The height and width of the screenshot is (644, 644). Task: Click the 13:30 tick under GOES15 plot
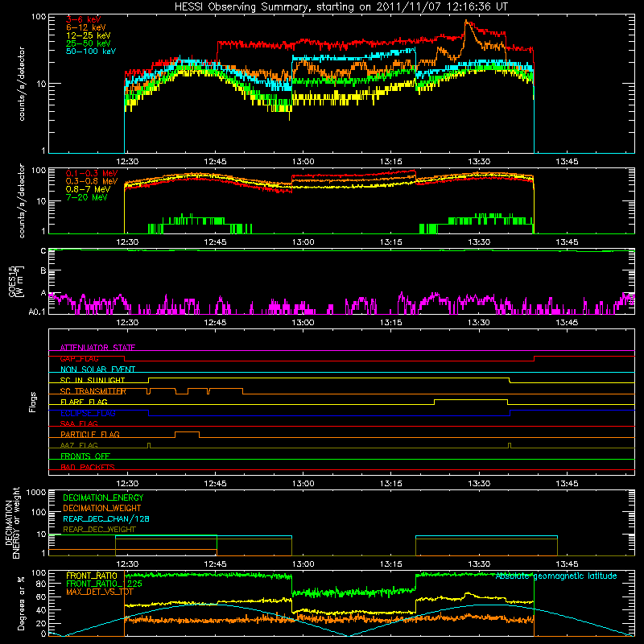(479, 323)
